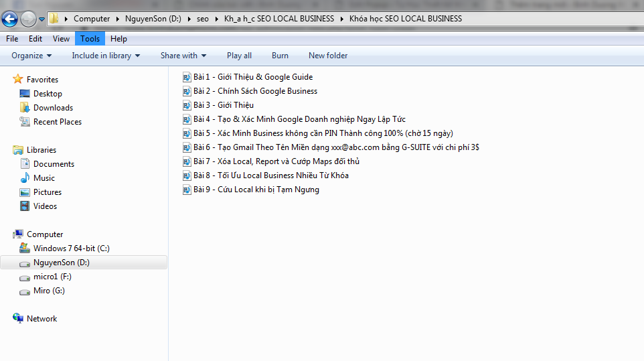644x361 pixels.
Task: Click the Downloads folder icon
Action: click(x=25, y=108)
